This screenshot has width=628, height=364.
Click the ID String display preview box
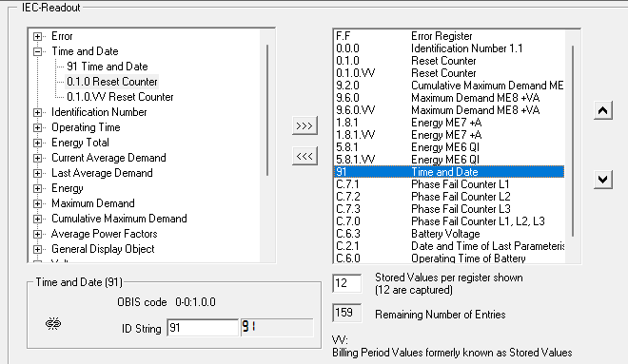(277, 328)
